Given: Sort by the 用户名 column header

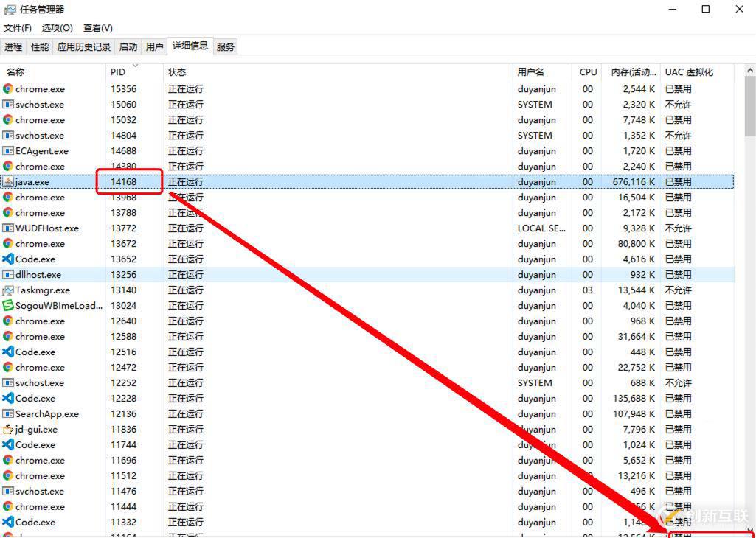Looking at the screenshot, I should [542, 72].
